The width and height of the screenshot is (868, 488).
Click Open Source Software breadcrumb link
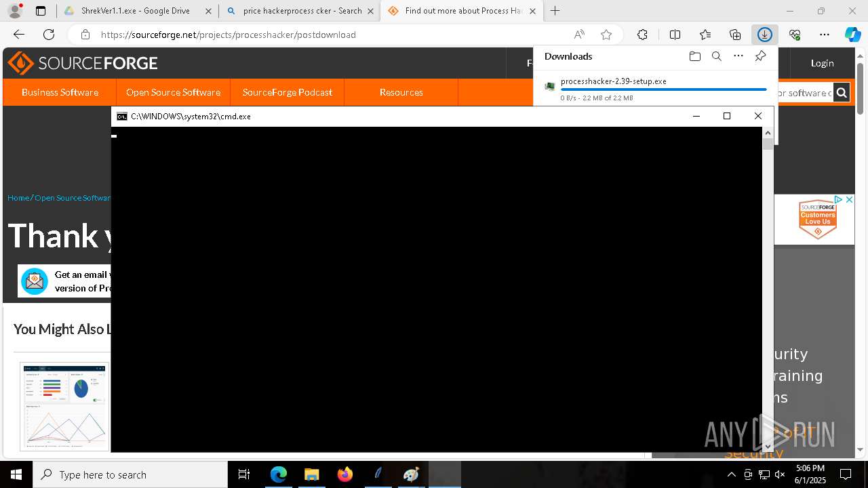tap(73, 198)
